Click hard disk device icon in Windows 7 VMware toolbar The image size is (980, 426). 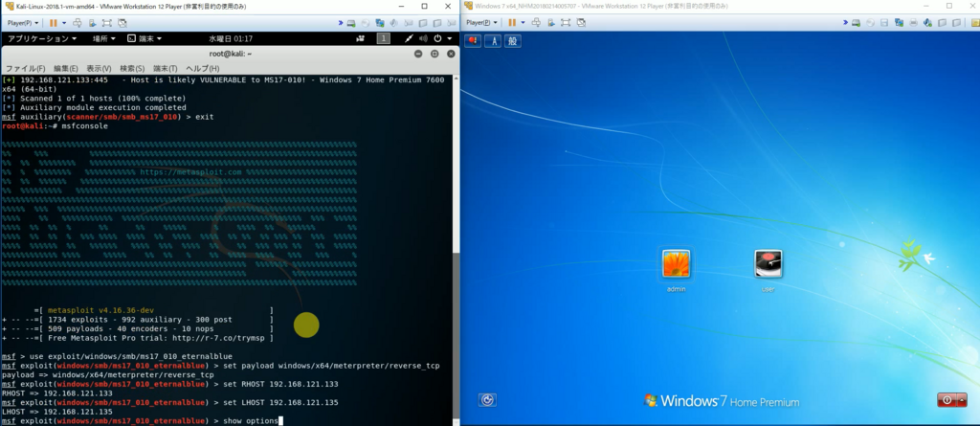click(856, 23)
